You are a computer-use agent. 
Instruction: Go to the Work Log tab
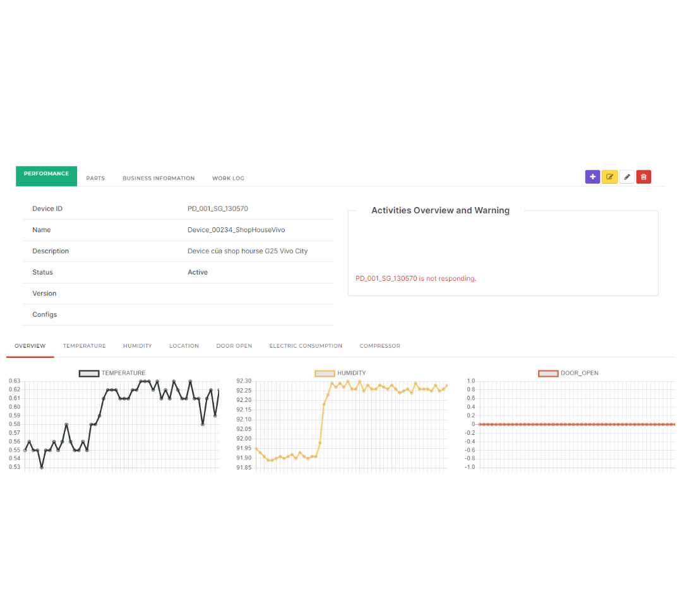[x=228, y=179]
